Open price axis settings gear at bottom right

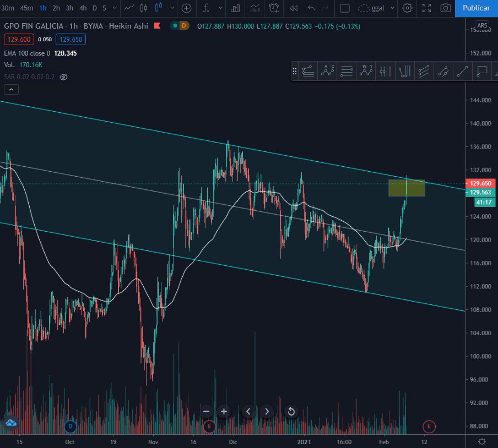[x=482, y=441]
